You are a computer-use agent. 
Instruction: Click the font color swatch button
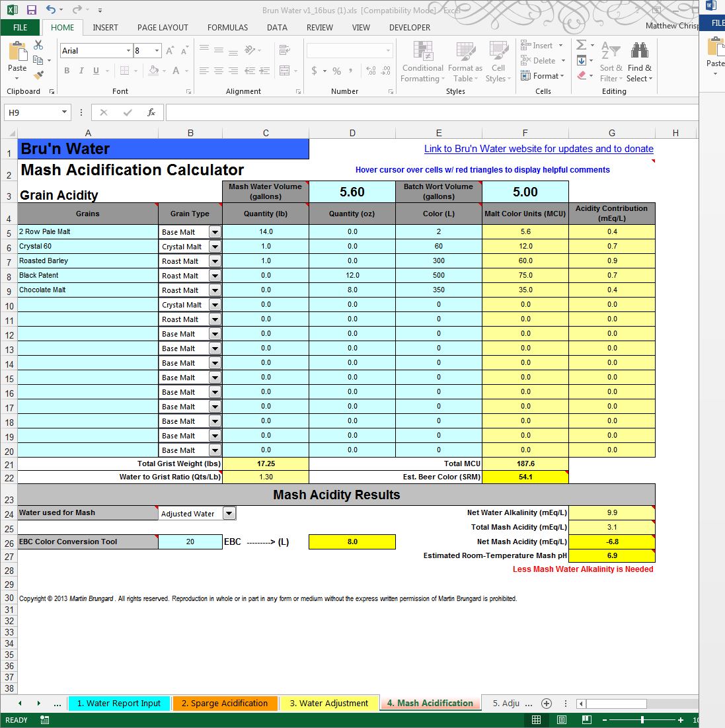pyautogui.click(x=176, y=71)
